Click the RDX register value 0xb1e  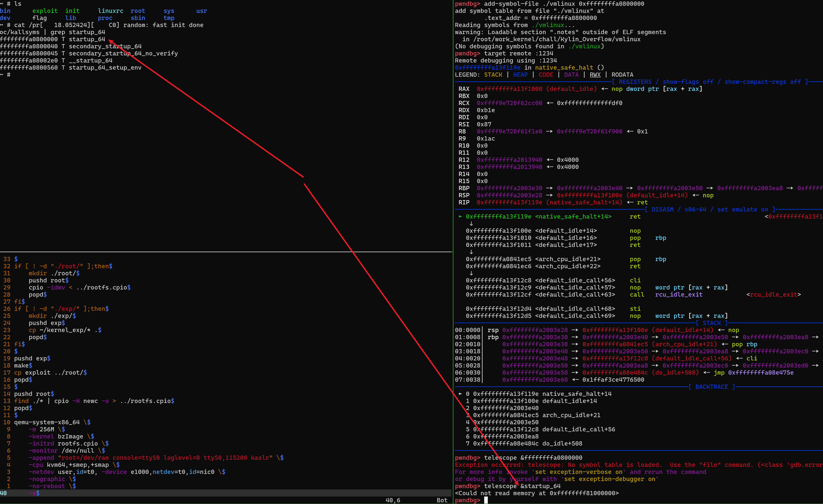tap(486, 110)
